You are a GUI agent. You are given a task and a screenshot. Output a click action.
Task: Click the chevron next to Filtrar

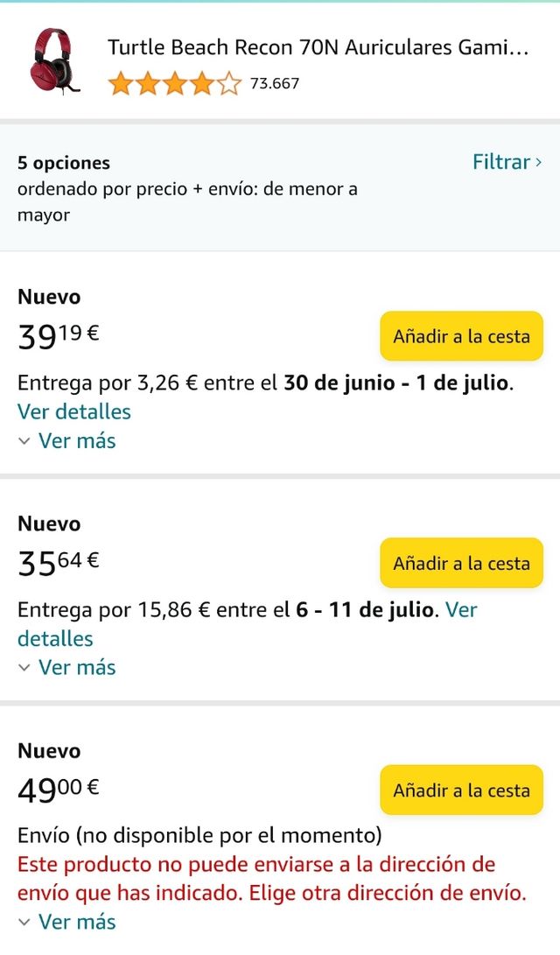tap(537, 162)
